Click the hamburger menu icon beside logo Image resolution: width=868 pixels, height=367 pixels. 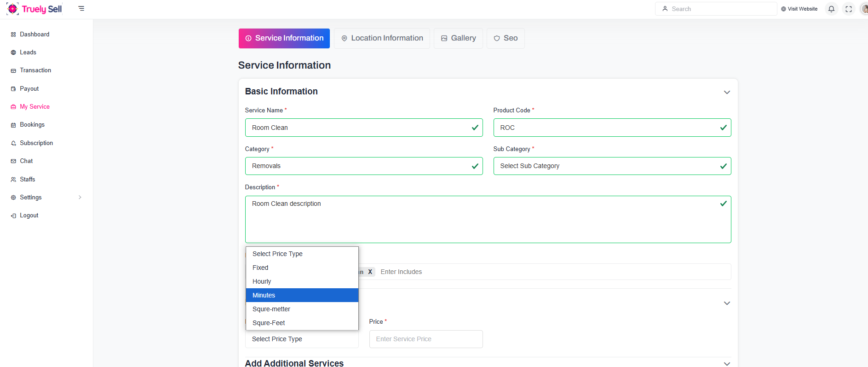pos(81,9)
